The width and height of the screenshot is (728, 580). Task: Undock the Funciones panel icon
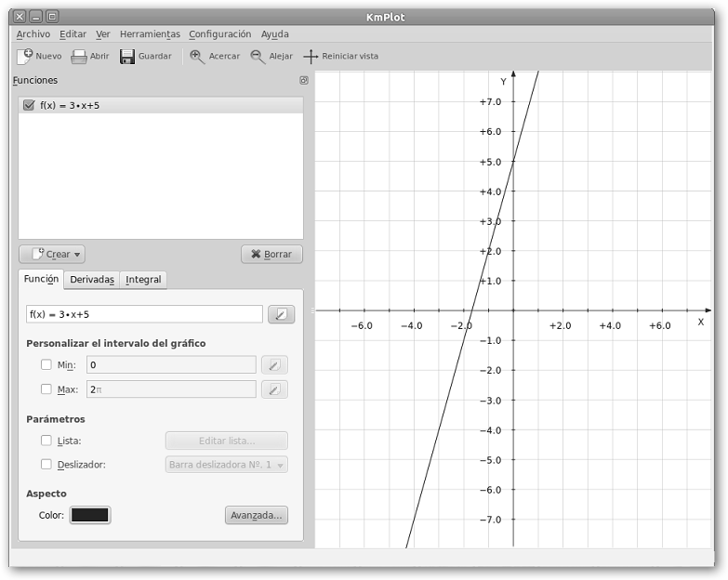(x=303, y=81)
